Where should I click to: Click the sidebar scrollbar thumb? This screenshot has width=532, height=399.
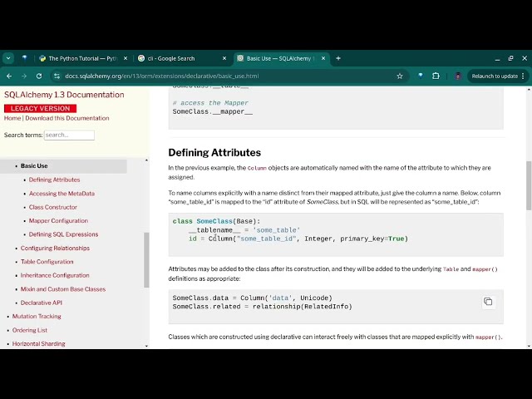click(146, 260)
